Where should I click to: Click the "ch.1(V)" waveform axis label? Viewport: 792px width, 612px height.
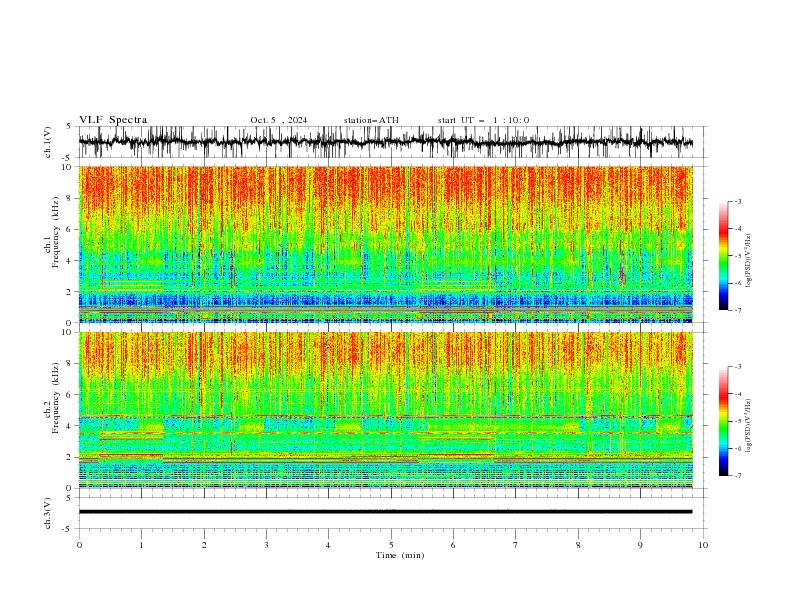tap(48, 142)
